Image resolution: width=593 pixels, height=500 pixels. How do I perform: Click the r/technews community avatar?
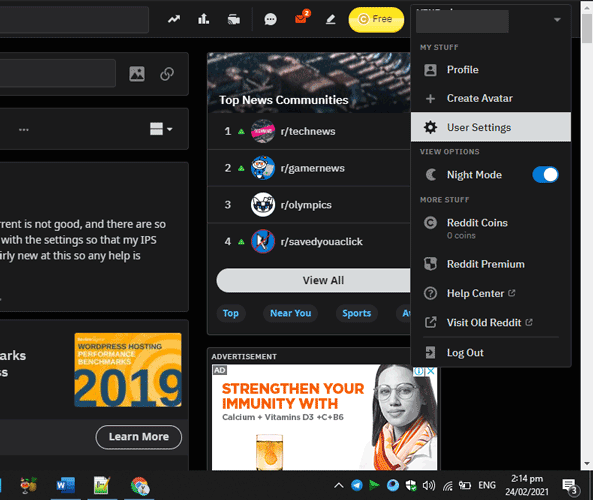click(x=263, y=131)
